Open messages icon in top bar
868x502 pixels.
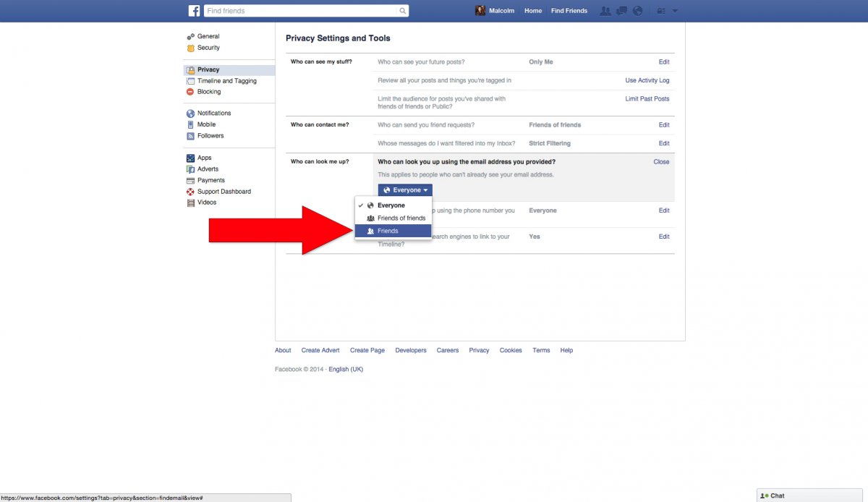[x=621, y=11]
